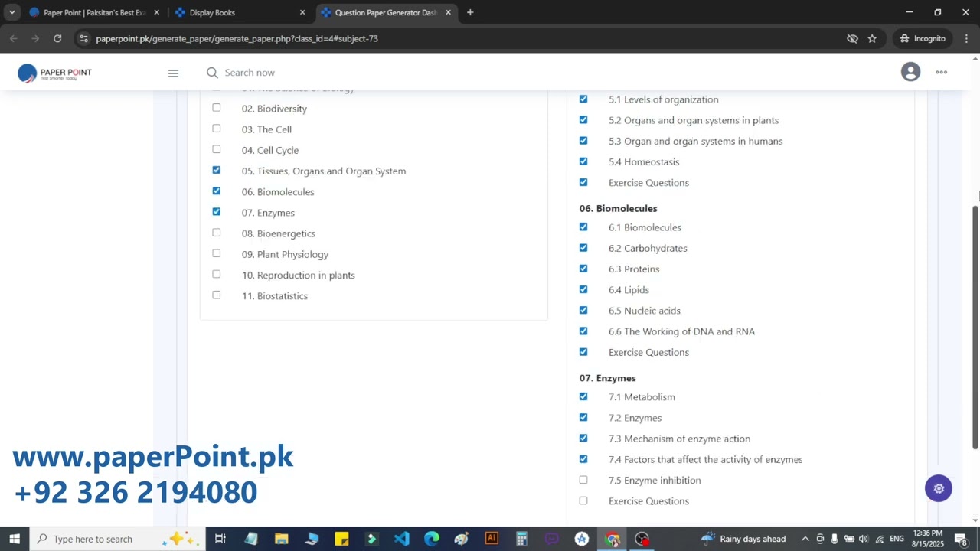Check 02. Biodiversity chapter
Screen dimensions: 980x551
tap(217, 108)
